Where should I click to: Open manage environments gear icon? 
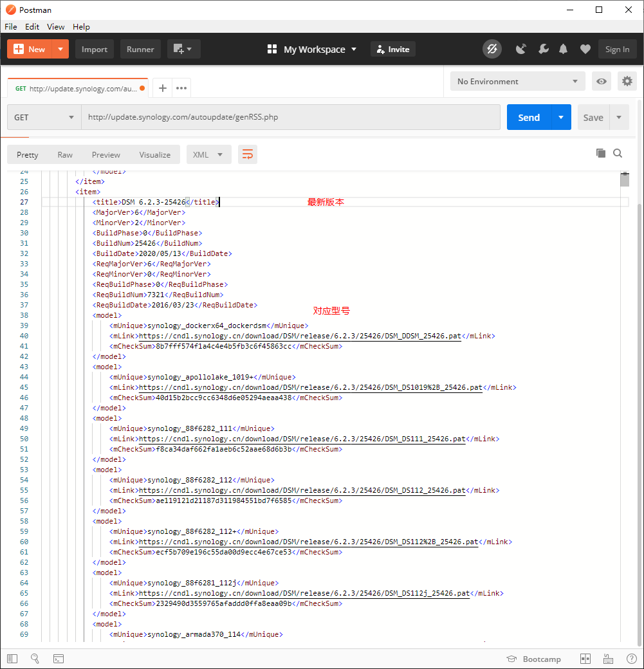(627, 81)
